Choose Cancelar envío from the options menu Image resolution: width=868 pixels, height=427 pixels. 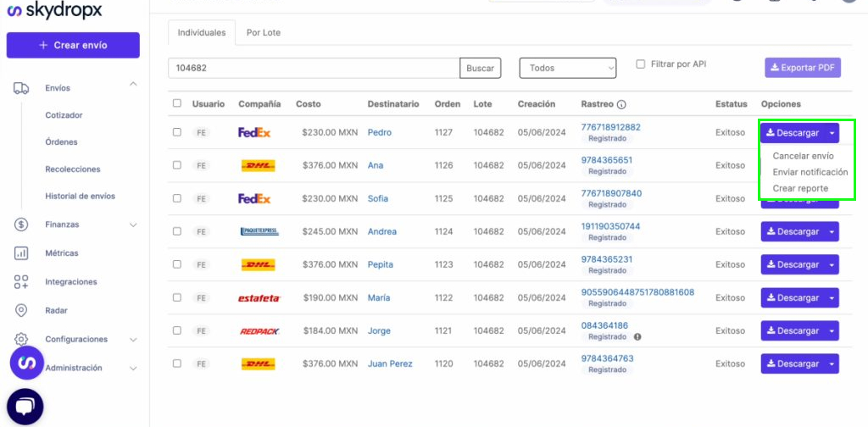(803, 157)
